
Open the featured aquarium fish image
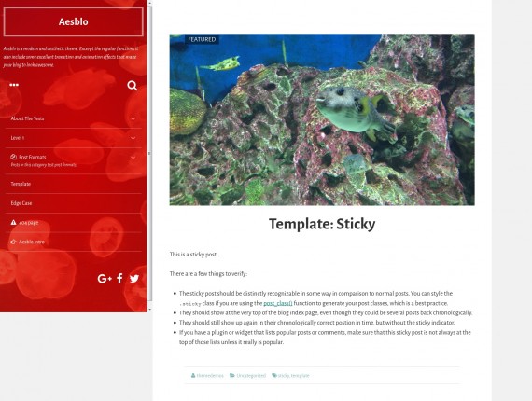click(x=322, y=119)
